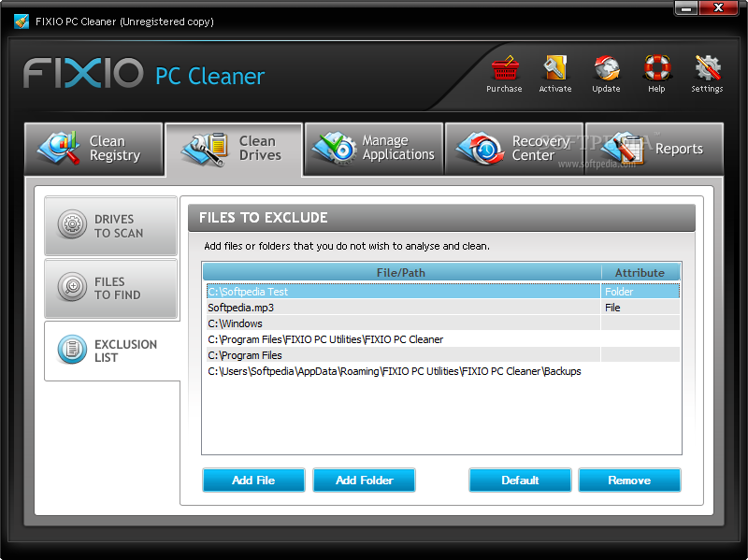
Task: Open the Activate key icon
Action: click(554, 68)
